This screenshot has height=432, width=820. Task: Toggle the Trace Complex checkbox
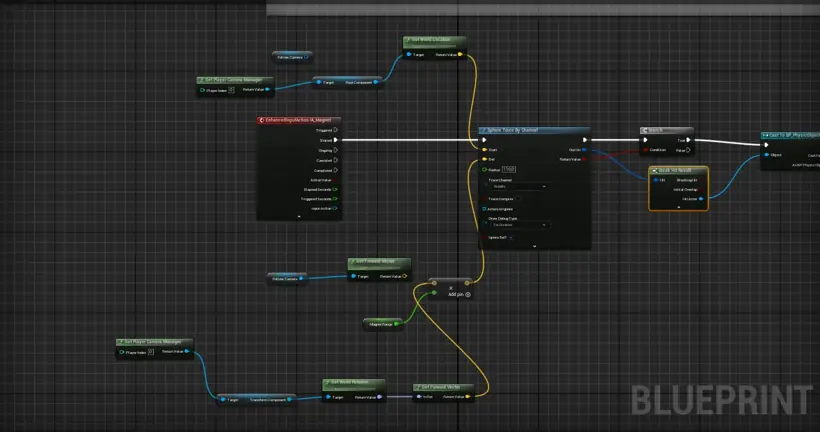[518, 199]
